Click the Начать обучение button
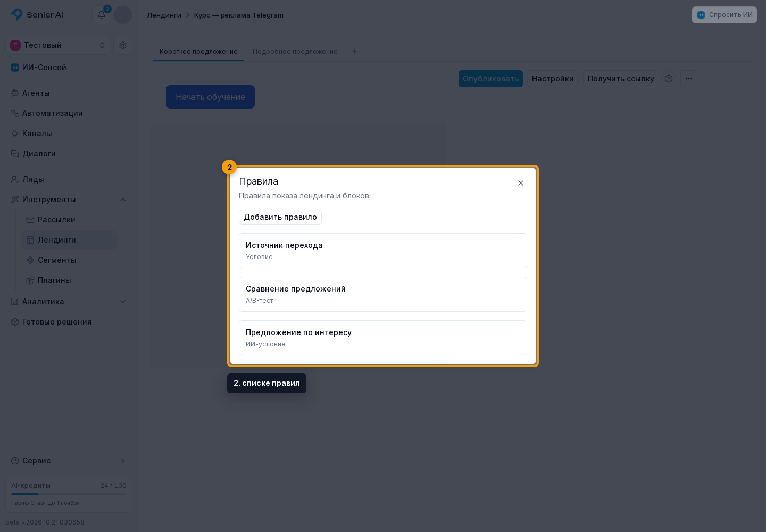The image size is (766, 532). pos(210,97)
